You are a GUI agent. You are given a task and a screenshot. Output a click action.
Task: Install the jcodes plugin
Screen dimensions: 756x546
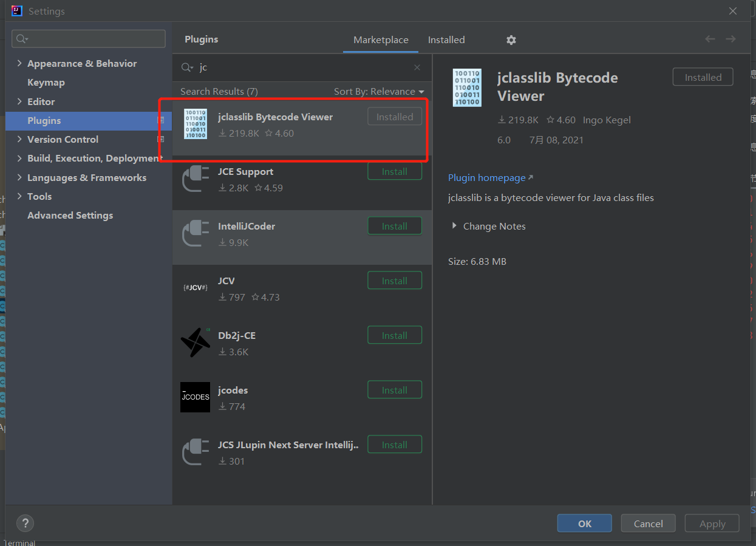tap(395, 391)
